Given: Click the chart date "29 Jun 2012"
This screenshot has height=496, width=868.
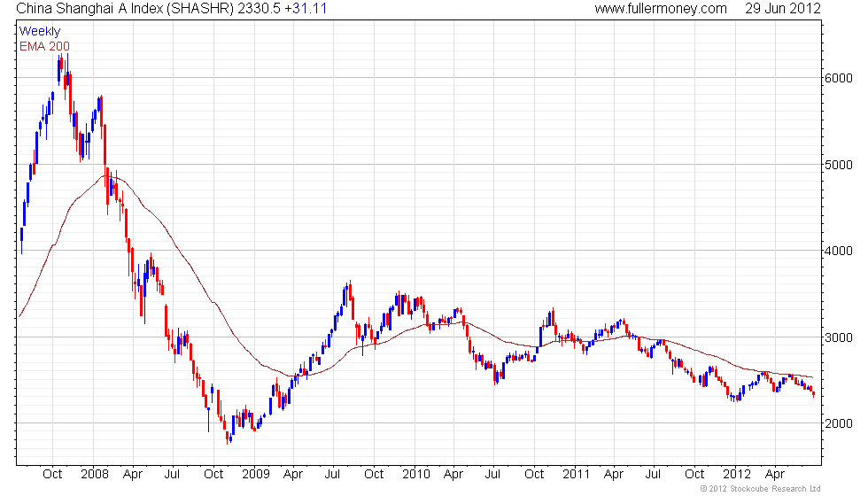Looking at the screenshot, I should [x=783, y=8].
